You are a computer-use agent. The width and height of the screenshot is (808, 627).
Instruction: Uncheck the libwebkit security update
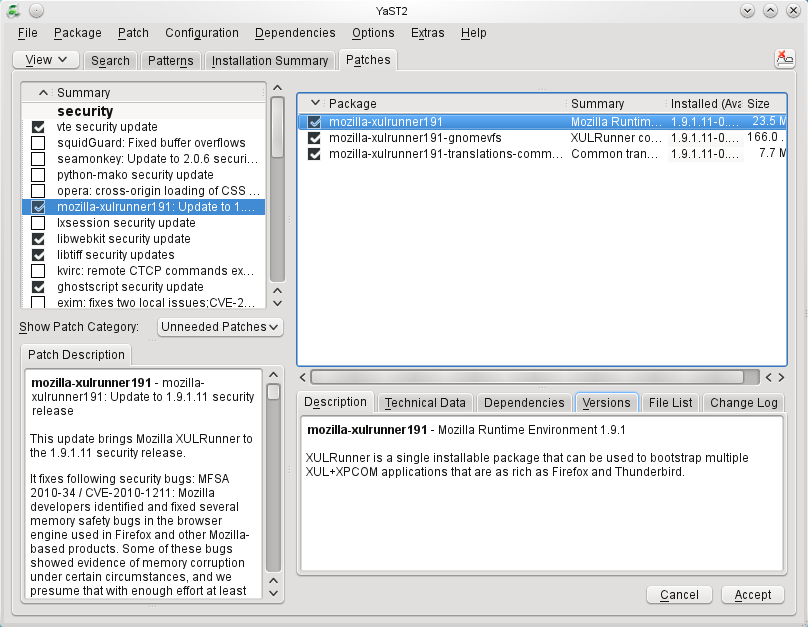click(x=38, y=239)
